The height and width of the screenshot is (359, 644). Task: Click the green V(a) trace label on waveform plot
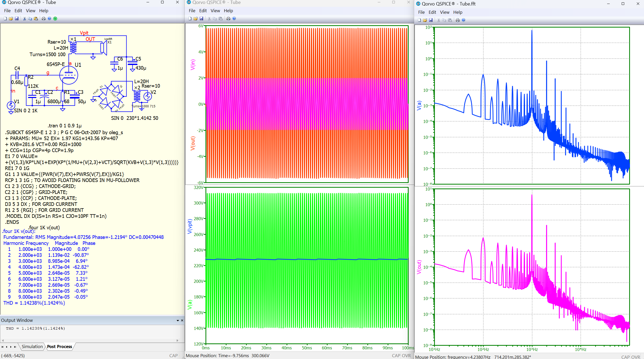190,304
